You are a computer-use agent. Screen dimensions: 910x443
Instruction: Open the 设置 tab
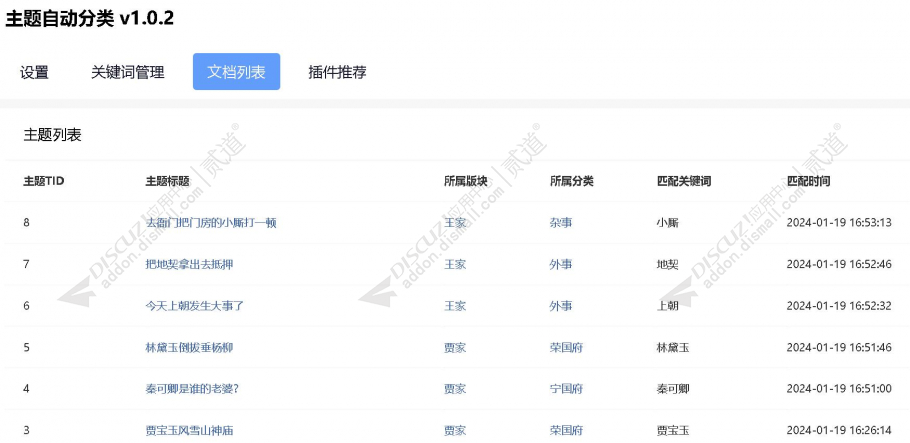coord(34,72)
